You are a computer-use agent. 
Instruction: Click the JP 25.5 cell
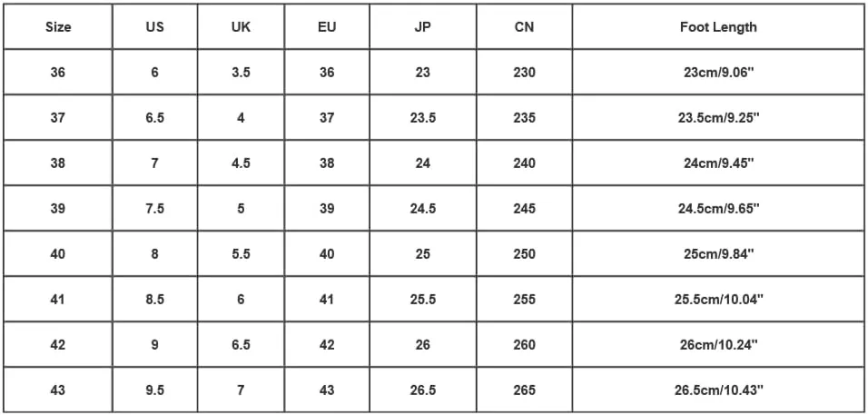tap(422, 300)
